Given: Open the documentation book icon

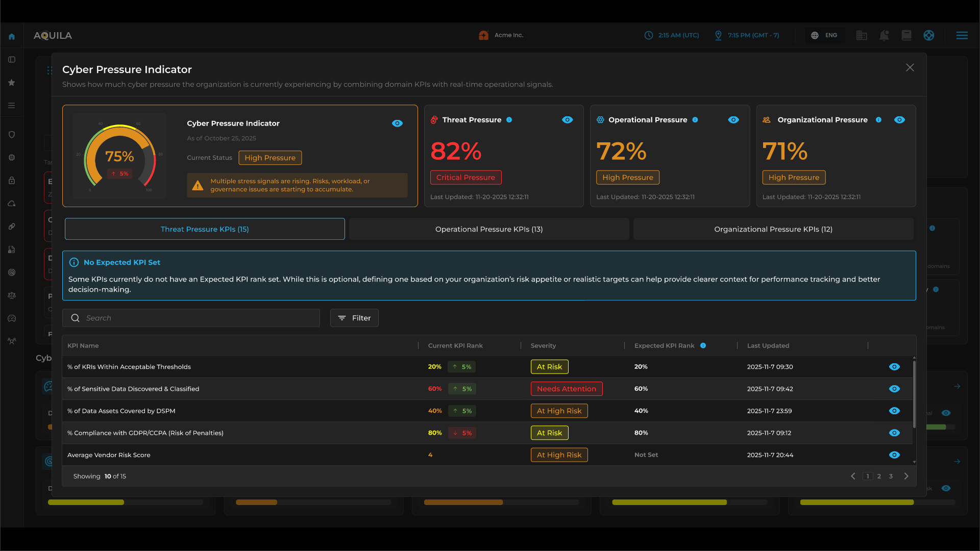Looking at the screenshot, I should tap(906, 35).
